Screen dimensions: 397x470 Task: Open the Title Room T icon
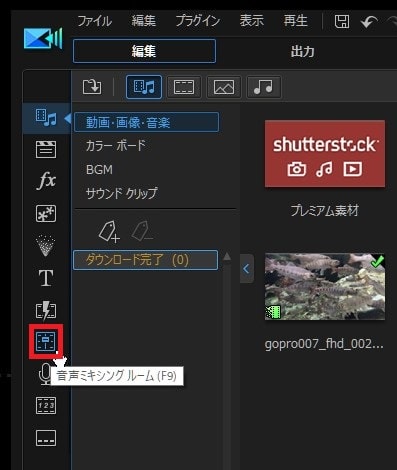46,278
